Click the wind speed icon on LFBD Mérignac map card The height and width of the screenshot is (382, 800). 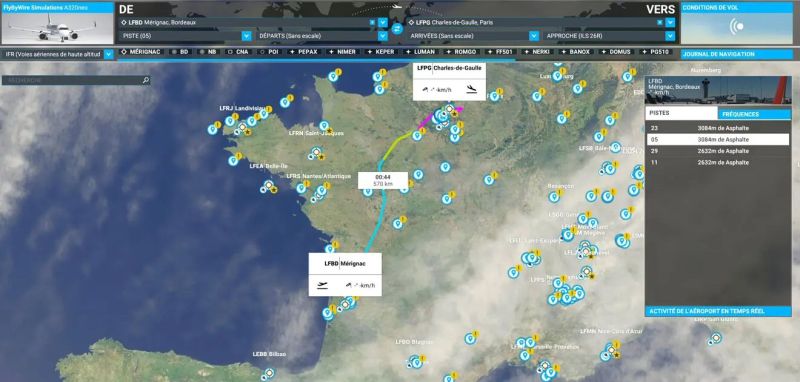click(x=348, y=285)
